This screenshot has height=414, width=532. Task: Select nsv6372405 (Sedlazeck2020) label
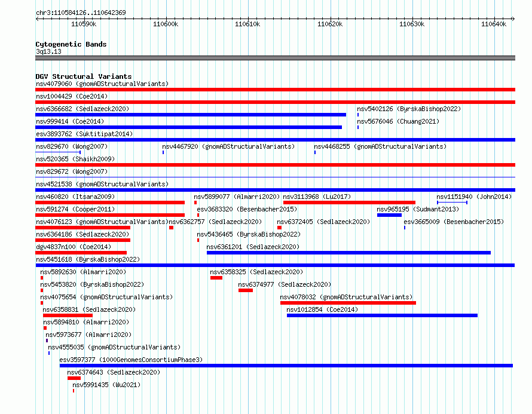[323, 222]
